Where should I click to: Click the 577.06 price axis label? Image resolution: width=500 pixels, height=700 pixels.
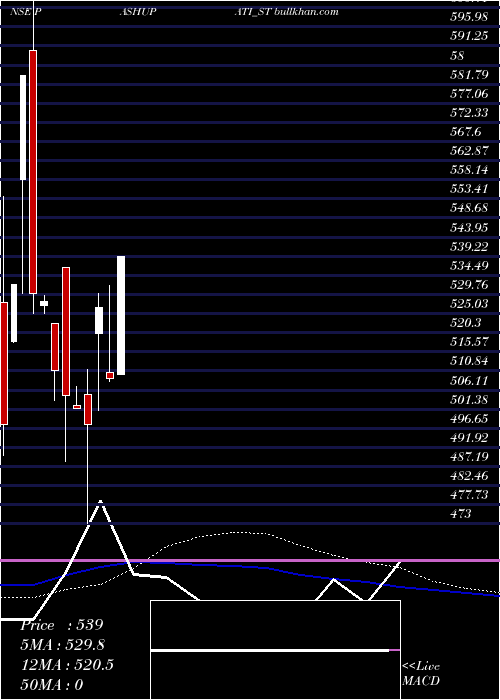[x=469, y=93]
